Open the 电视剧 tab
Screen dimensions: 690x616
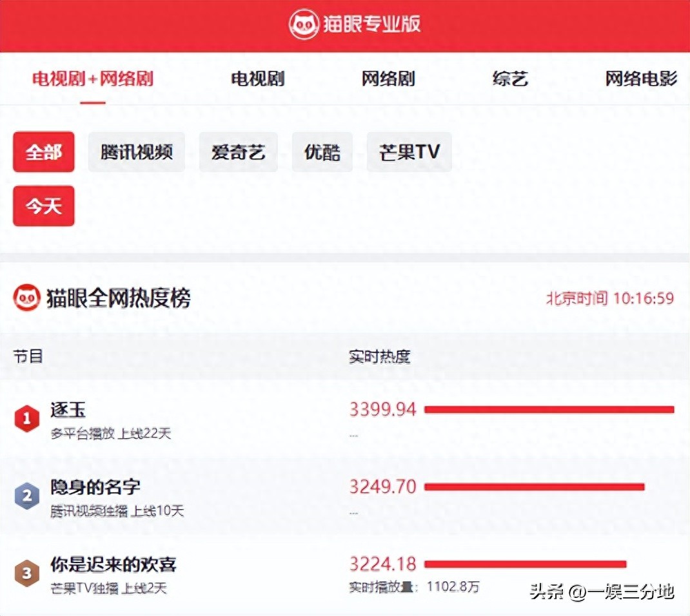258,79
